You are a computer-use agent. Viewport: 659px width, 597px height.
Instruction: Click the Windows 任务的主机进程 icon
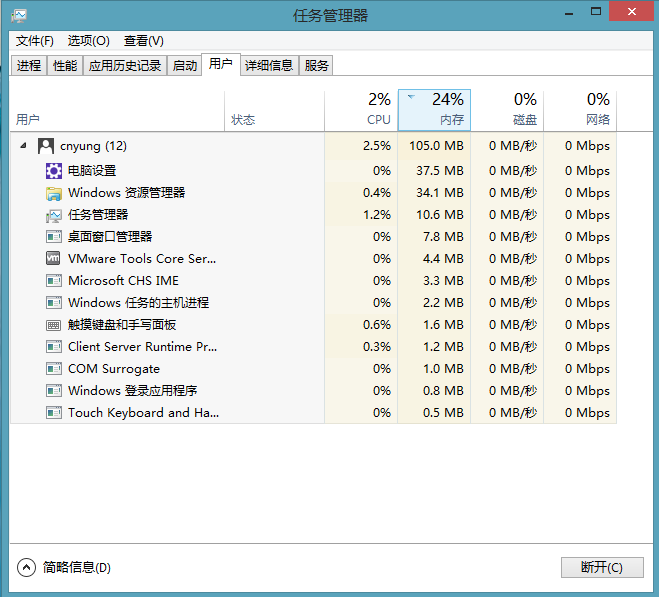click(x=54, y=303)
